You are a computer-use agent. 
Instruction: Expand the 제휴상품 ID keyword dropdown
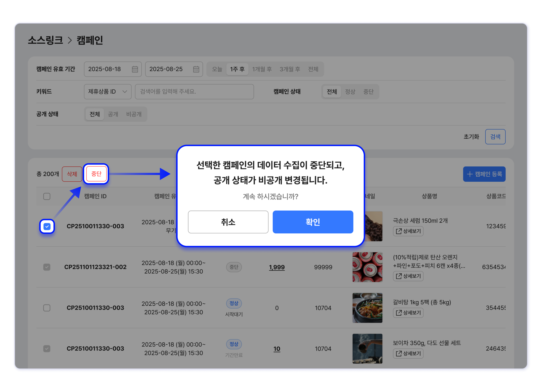tap(108, 91)
